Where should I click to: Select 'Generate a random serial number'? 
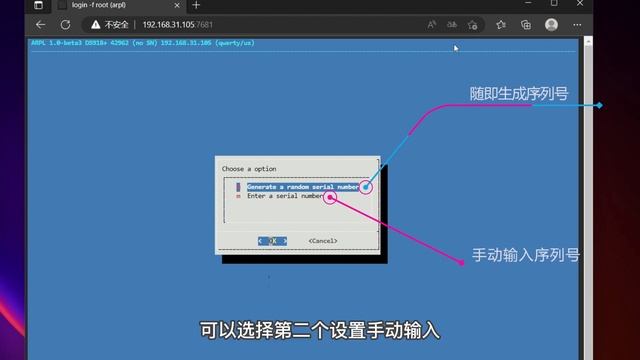(x=303, y=187)
